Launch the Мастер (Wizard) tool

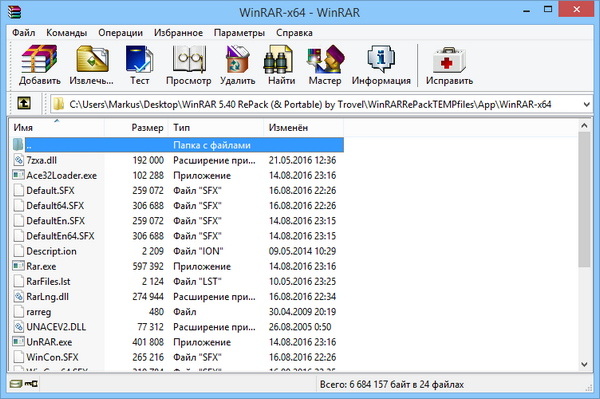[326, 59]
